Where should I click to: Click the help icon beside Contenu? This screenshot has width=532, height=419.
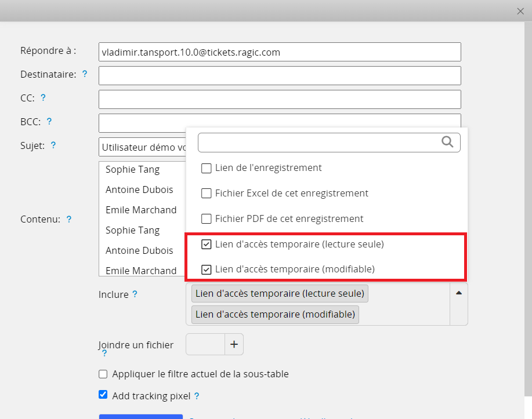click(x=68, y=219)
